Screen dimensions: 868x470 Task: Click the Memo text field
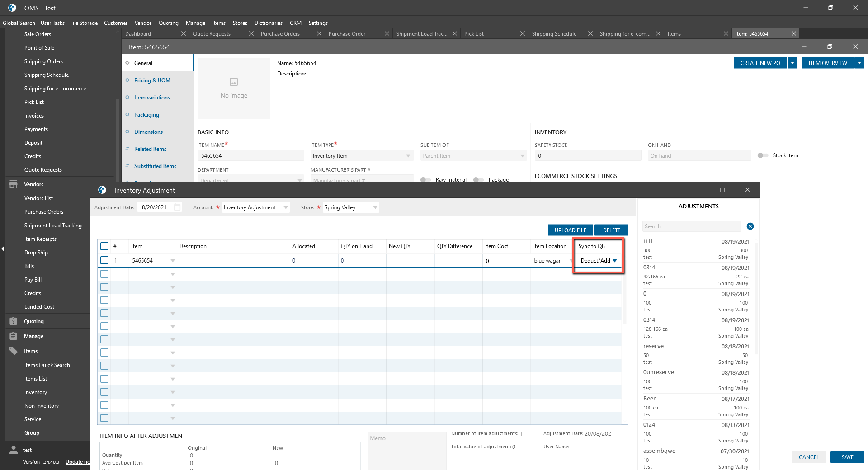[x=407, y=450]
